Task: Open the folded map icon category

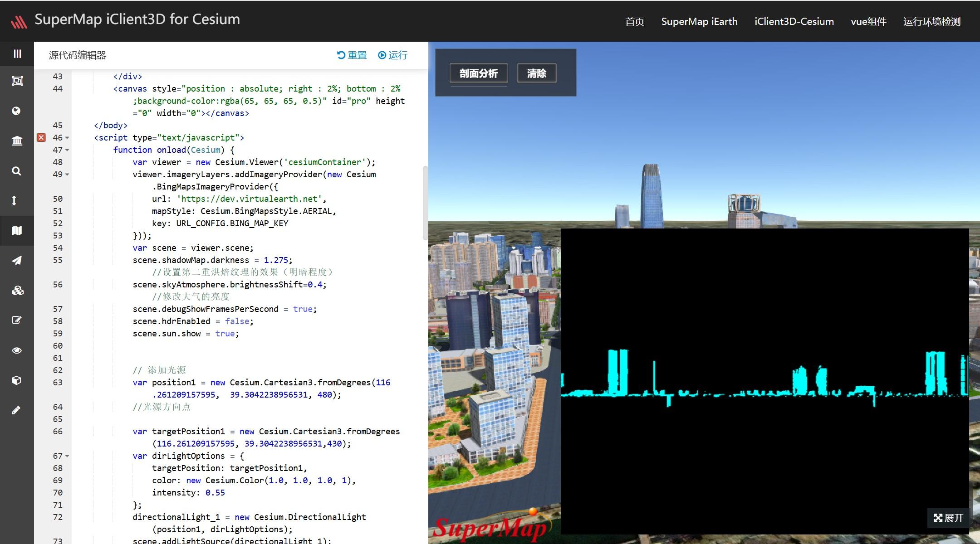Action: (x=17, y=230)
